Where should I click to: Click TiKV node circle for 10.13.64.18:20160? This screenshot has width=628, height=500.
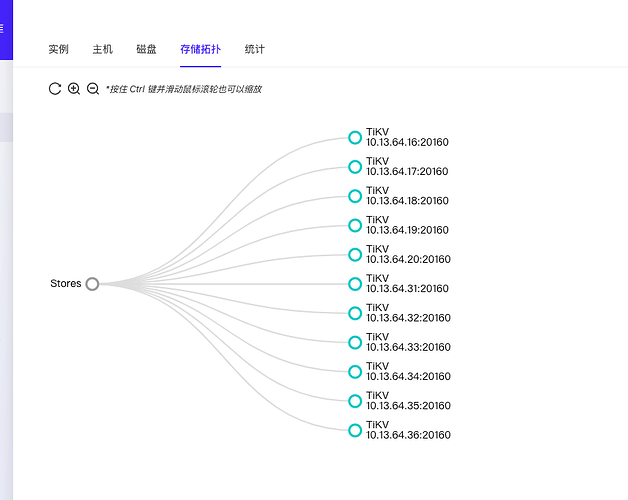355,196
